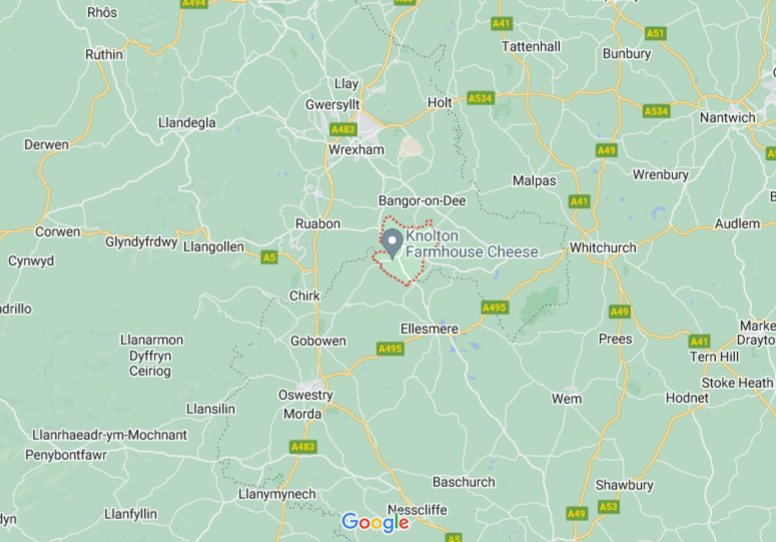Click the Google logo on the map
Screen dimensions: 776x542
pyautogui.click(x=376, y=523)
